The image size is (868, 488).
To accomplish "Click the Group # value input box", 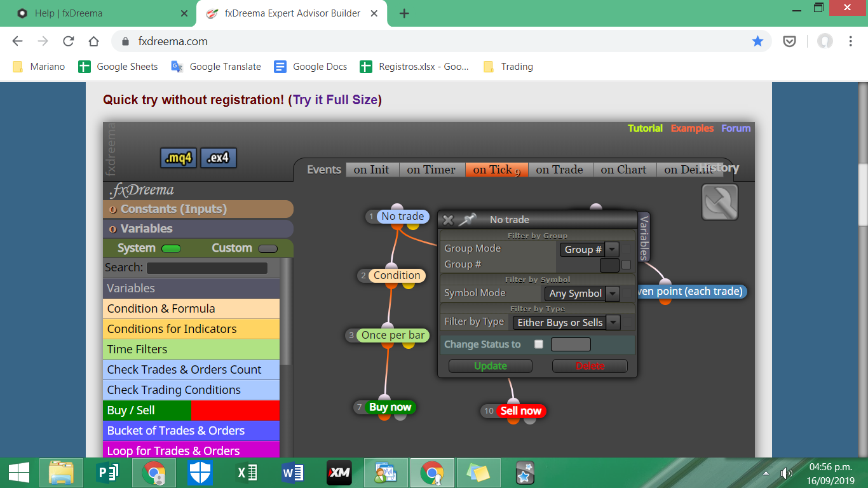I will 609,265.
